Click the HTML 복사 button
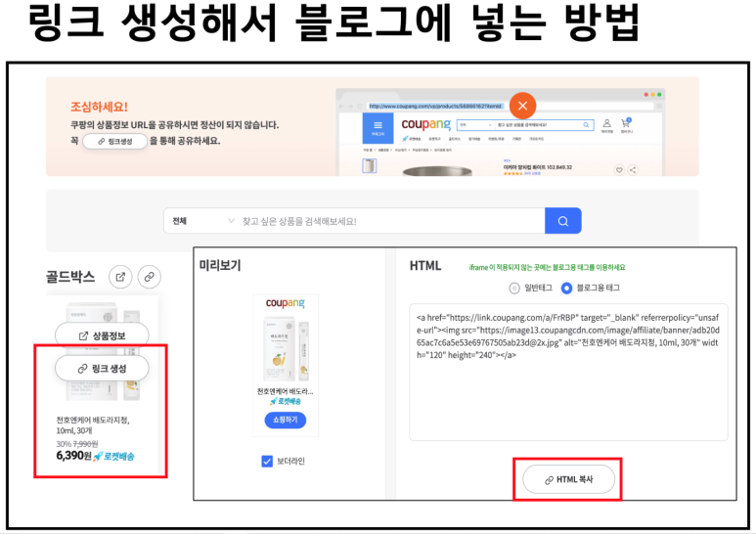This screenshot has height=534, width=756. pyautogui.click(x=568, y=479)
